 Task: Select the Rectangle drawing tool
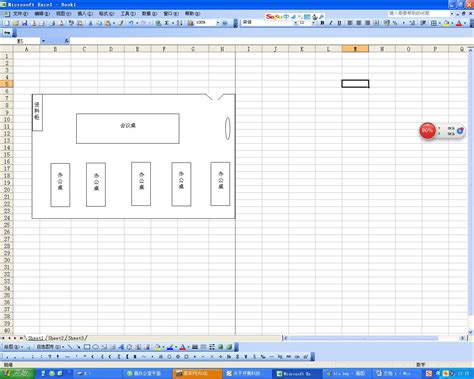click(87, 347)
